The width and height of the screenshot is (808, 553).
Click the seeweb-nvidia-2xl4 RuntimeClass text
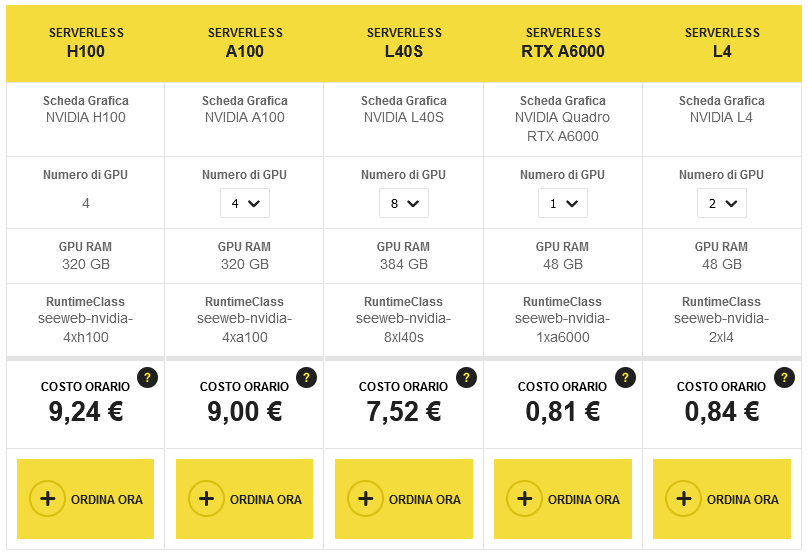(x=721, y=328)
